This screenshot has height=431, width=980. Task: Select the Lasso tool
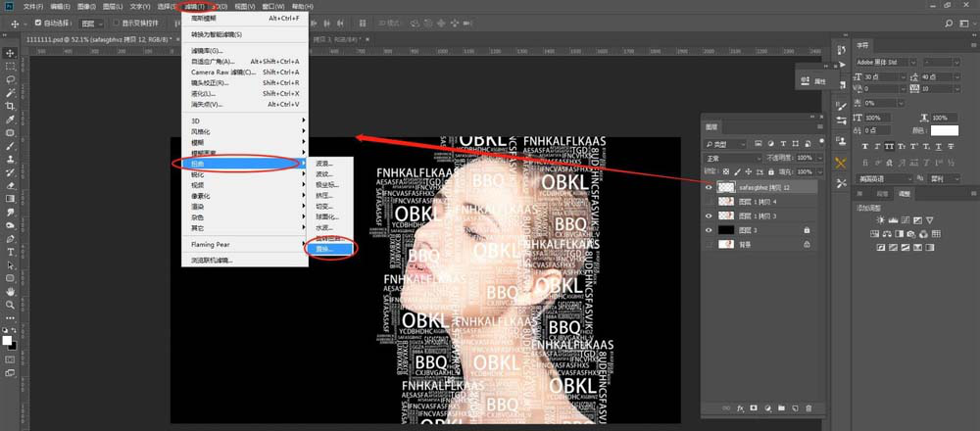pyautogui.click(x=10, y=79)
